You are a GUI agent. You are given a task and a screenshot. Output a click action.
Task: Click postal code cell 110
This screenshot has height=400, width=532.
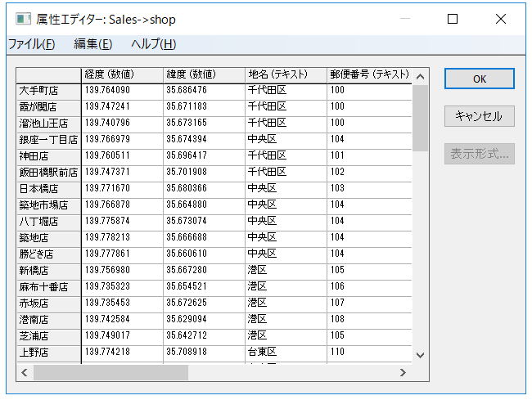tap(369, 353)
